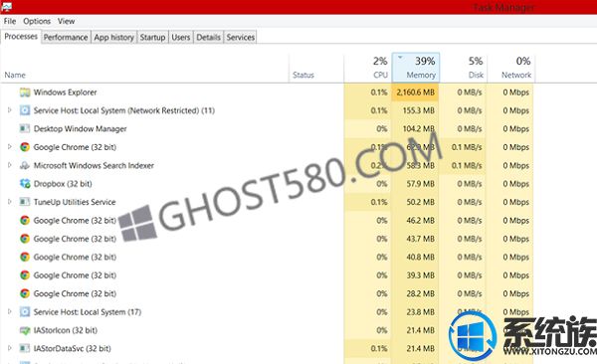The image size is (597, 364).
Task: Sort processes by the CPU column header
Action: click(x=368, y=68)
